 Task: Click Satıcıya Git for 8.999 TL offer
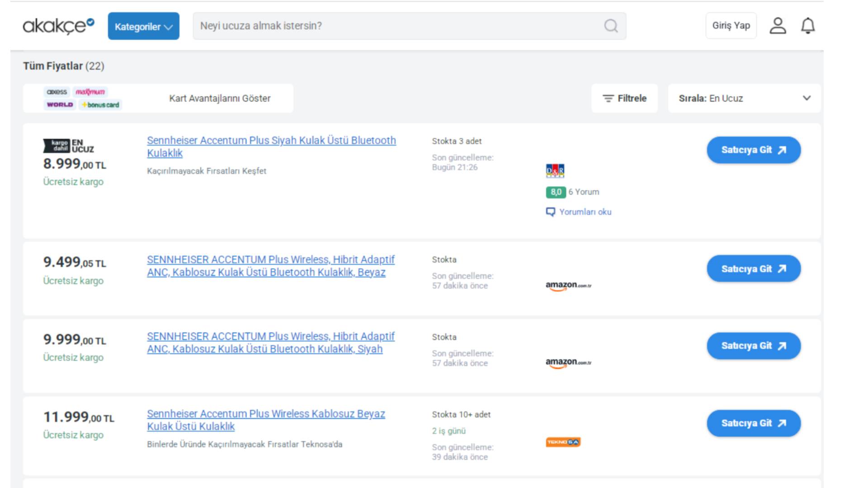click(754, 150)
